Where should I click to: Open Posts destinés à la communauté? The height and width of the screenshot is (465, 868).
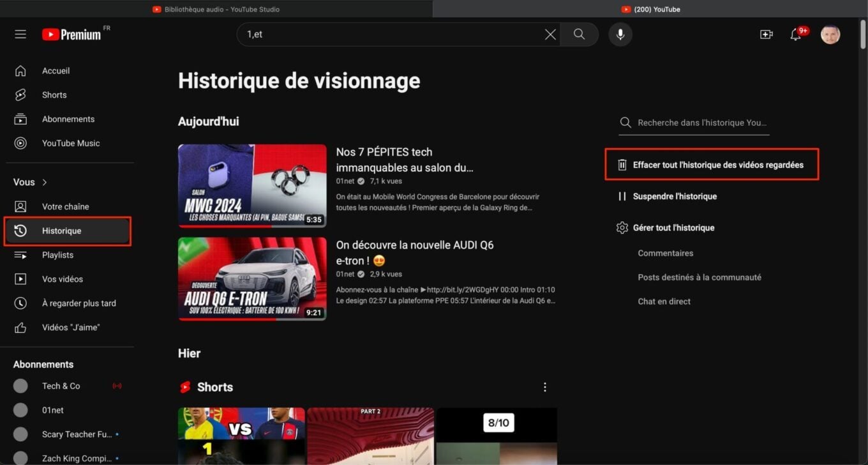coord(700,278)
